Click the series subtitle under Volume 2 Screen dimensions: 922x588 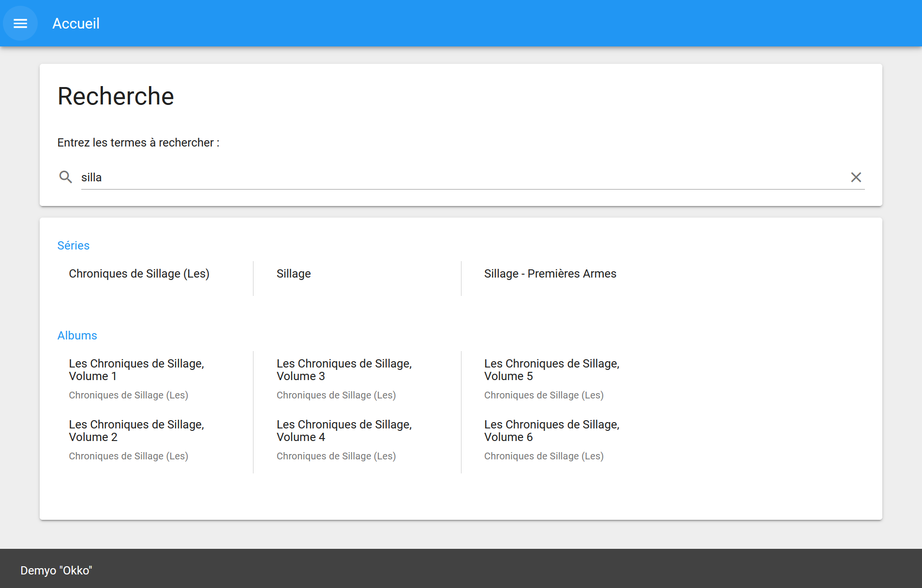click(x=128, y=456)
